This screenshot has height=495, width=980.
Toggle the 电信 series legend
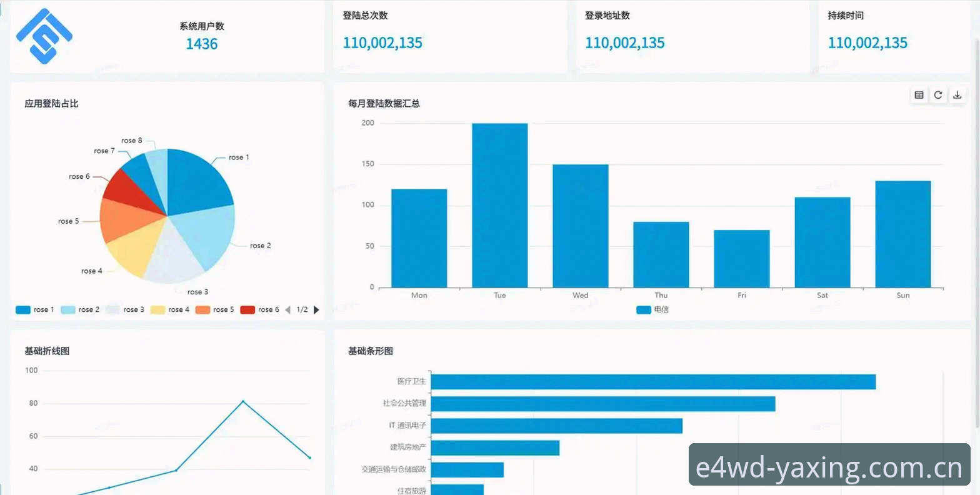coord(652,309)
